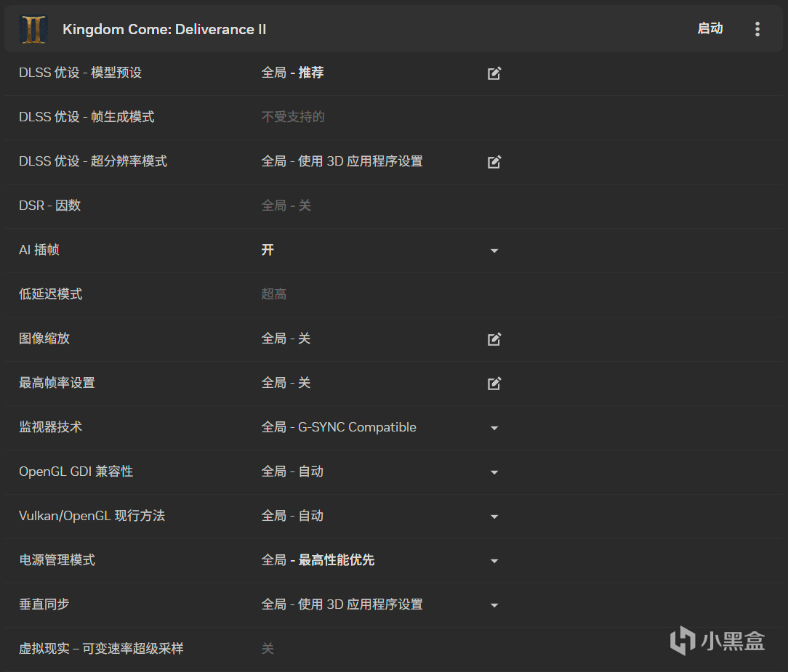Click the 全局 - 推荐 value
Image resolution: width=788 pixels, height=672 pixels.
click(292, 73)
